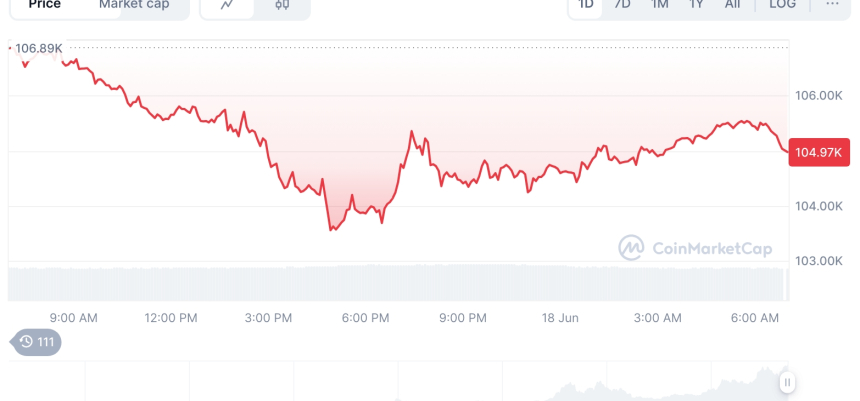The height and width of the screenshot is (401, 860).
Task: Click the 18 Jun date axis label
Action: (558, 318)
